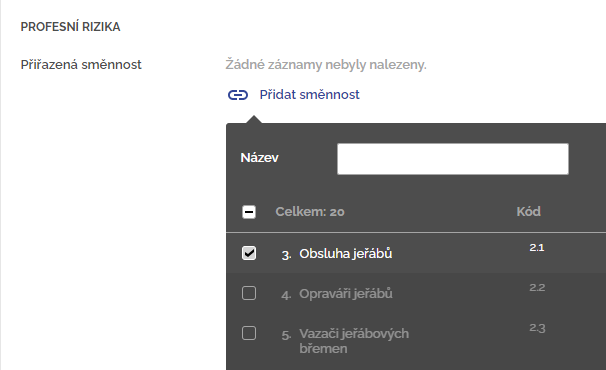Click the PROFESNÍ RIZIKA section heading
The width and height of the screenshot is (606, 370).
coord(70,27)
